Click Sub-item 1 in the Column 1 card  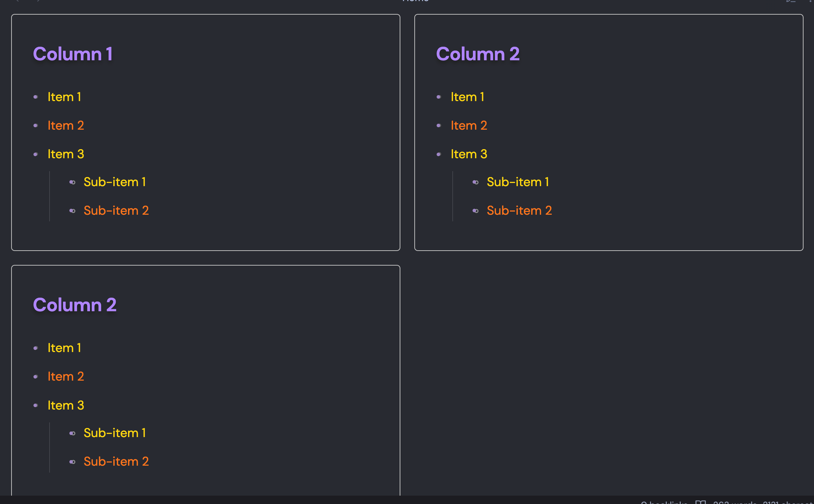coord(114,182)
